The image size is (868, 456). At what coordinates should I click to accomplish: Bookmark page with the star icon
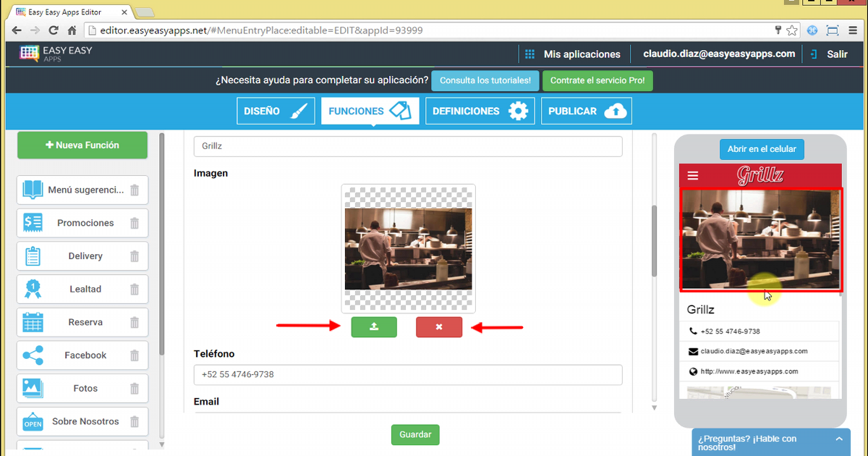click(x=792, y=30)
